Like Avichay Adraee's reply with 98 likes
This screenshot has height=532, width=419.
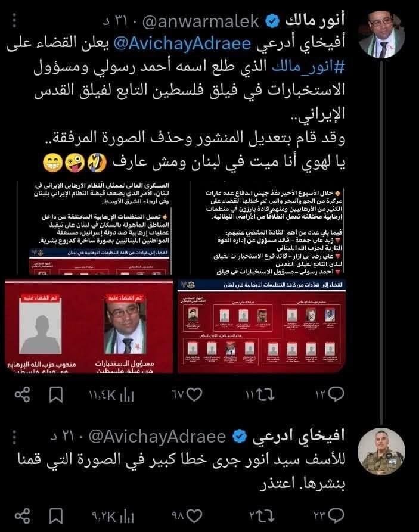[194, 516]
